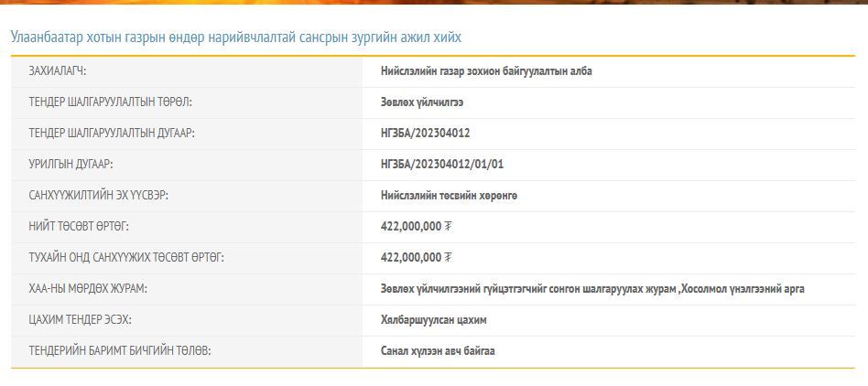
Task: Click tender number НГЗБА/202304012
Action: click(426, 134)
